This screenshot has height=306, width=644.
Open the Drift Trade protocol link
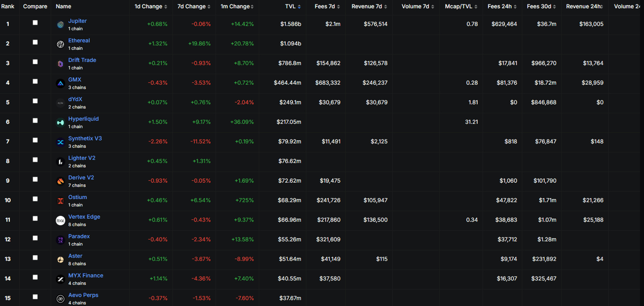click(82, 60)
